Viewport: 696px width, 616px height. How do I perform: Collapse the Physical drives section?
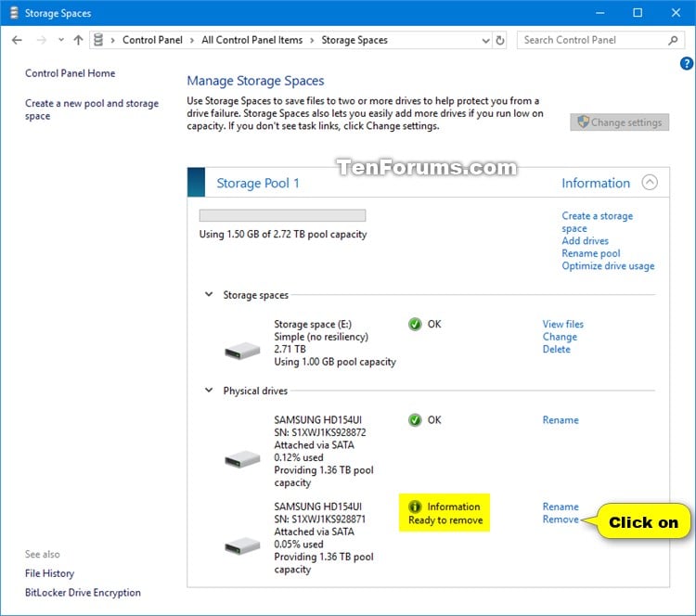[x=209, y=391]
